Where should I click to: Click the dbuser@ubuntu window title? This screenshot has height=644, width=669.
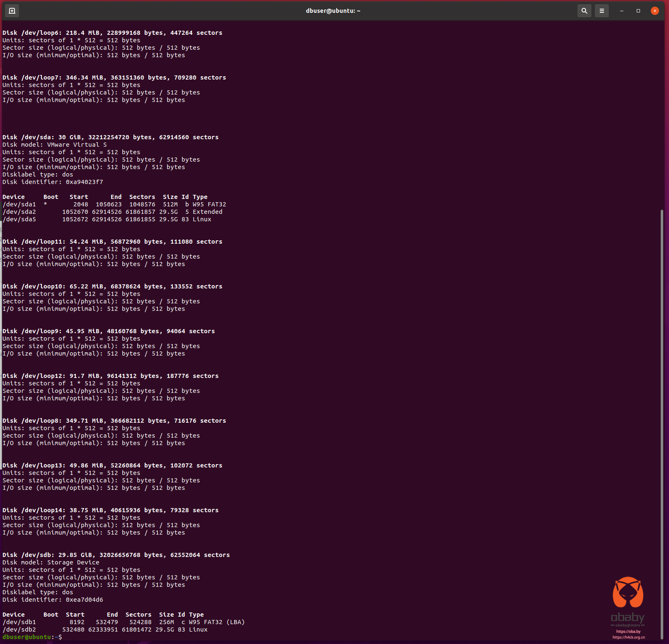coord(333,11)
